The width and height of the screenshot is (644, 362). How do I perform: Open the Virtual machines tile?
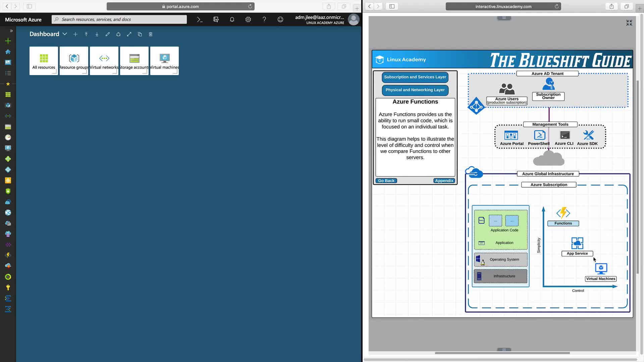[164, 61]
